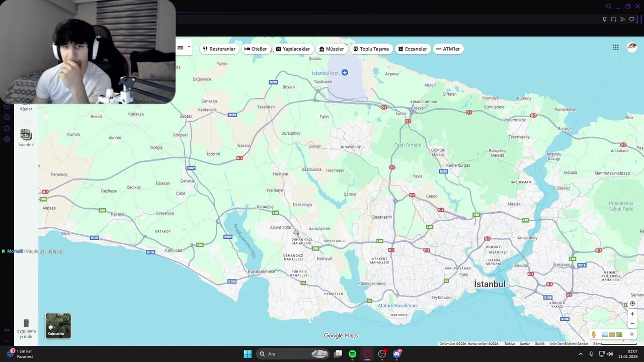This screenshot has height=362, width=644.
Task: Click the browser search magnifier icon
Action: point(608,7)
